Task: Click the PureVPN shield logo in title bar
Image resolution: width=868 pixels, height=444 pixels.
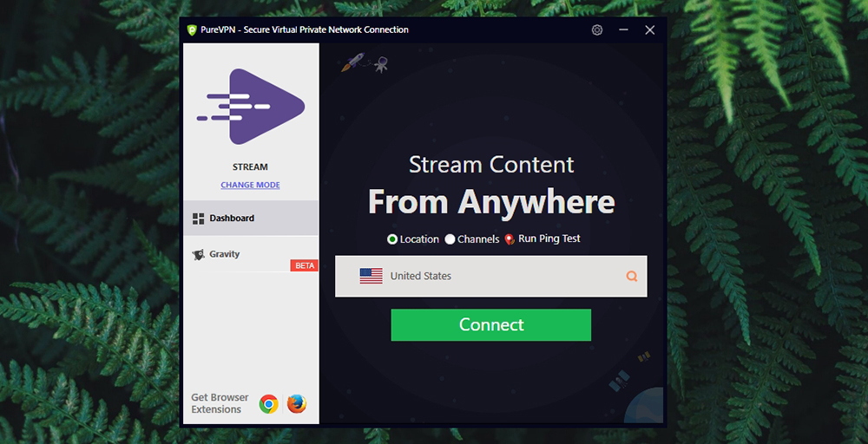Action: click(x=192, y=29)
